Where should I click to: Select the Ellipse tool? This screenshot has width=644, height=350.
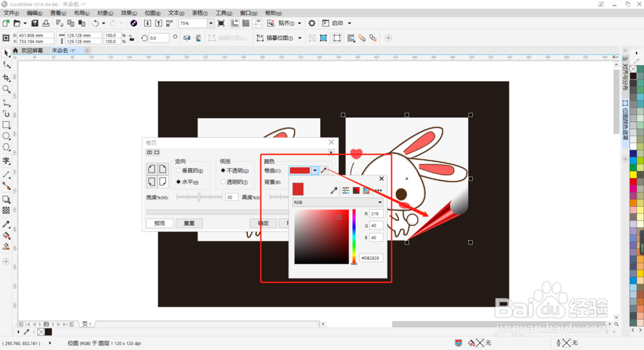(6, 136)
